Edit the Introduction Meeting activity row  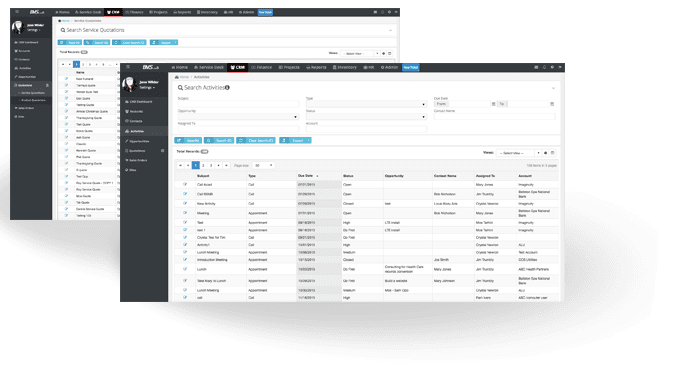185,259
